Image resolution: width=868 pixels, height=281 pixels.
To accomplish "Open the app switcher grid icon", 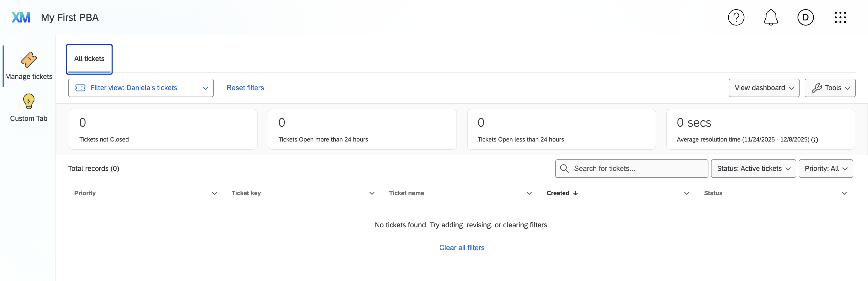I will 840,18.
